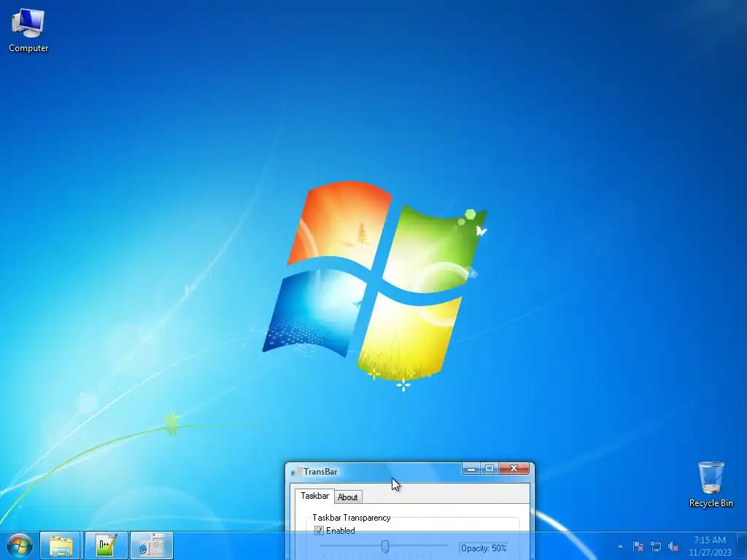This screenshot has height=560, width=747.
Task: Click the taskbar clock 7:15 AM
Action: (710, 546)
